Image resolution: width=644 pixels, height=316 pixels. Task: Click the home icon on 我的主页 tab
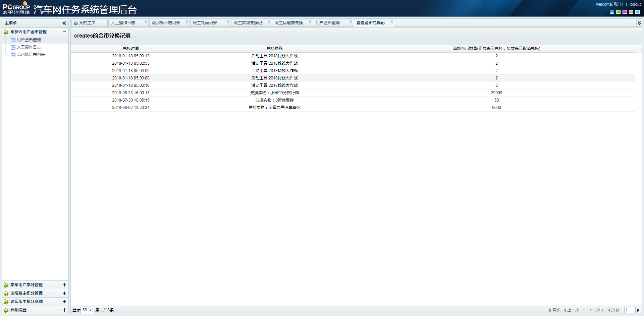click(x=76, y=23)
